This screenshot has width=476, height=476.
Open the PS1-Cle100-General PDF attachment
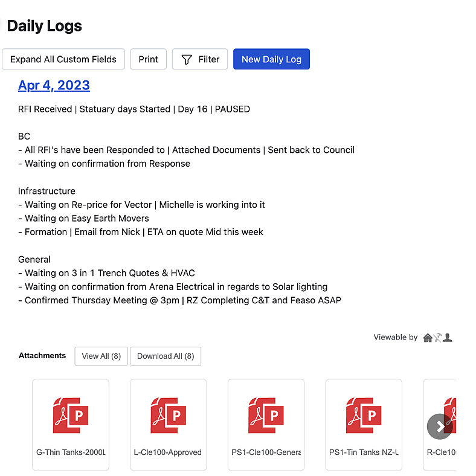coord(266,416)
